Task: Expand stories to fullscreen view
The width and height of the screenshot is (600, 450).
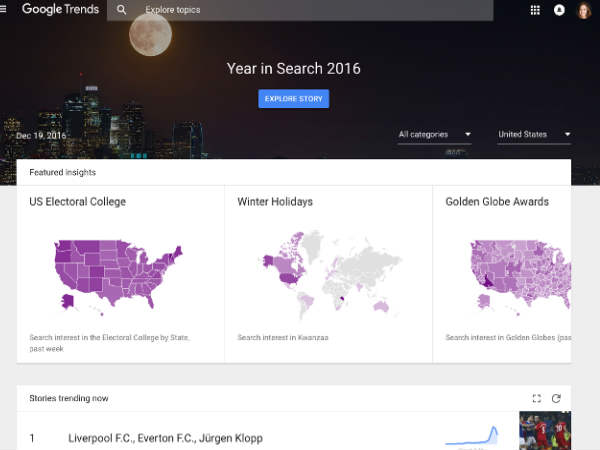Action: (536, 398)
